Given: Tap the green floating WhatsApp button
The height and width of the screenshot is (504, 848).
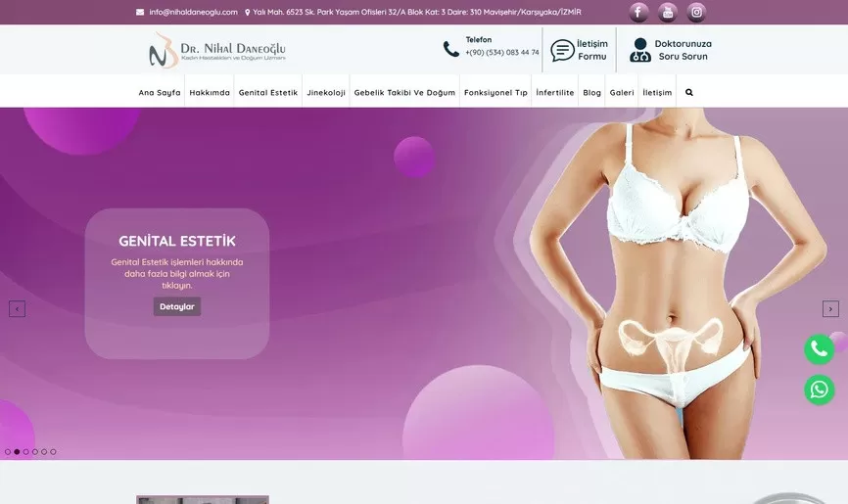Looking at the screenshot, I should tap(820, 389).
